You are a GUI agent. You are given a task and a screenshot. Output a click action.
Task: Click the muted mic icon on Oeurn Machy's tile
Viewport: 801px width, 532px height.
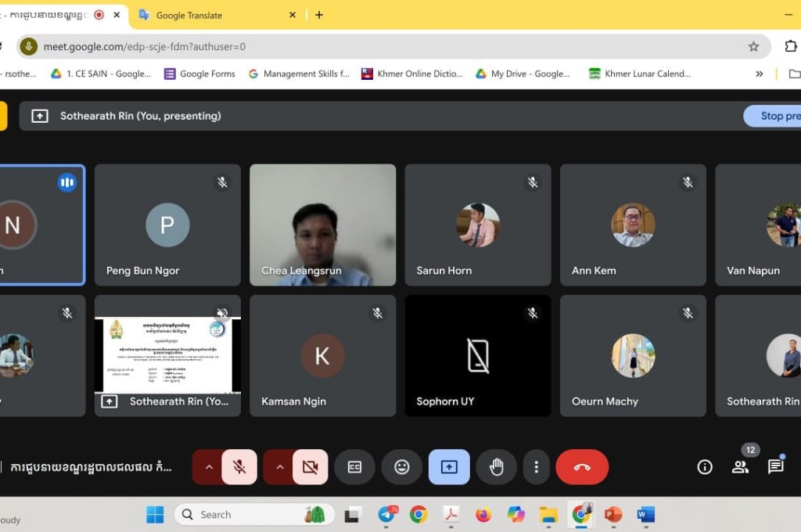[688, 313]
